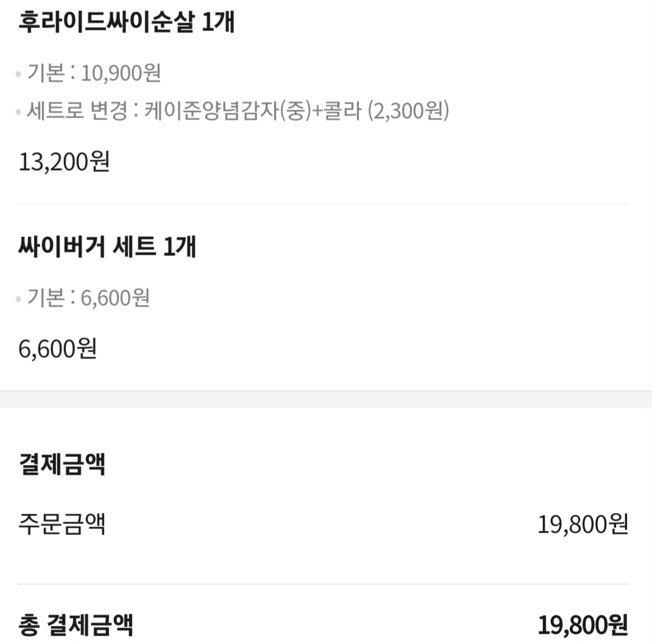Tap the 19,800원 order amount value
Viewport: 652px width, 644px height.
tap(583, 524)
